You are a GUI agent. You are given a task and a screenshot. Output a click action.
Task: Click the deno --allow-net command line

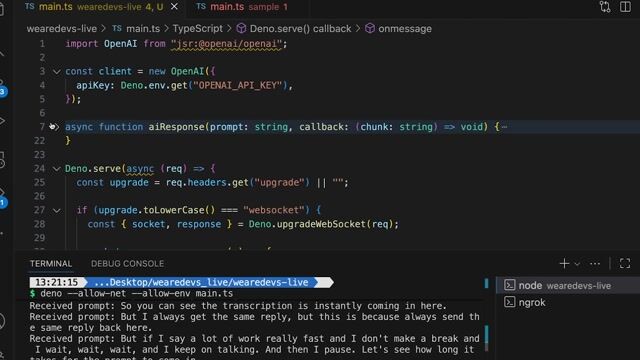click(136, 293)
